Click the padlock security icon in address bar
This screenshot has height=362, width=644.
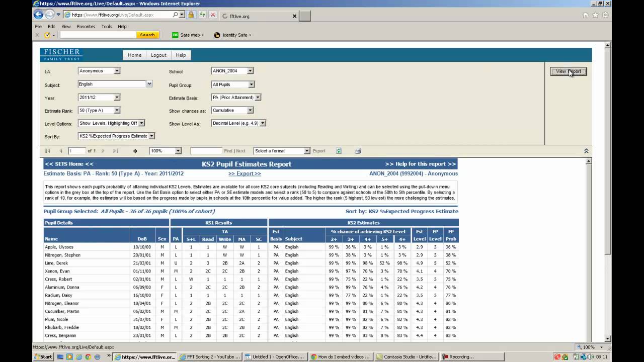point(191,15)
